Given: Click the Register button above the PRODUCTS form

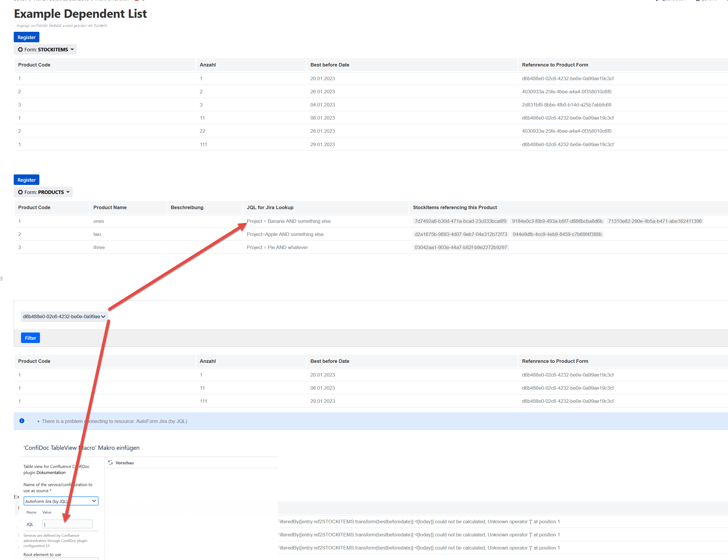Looking at the screenshot, I should 26,180.
